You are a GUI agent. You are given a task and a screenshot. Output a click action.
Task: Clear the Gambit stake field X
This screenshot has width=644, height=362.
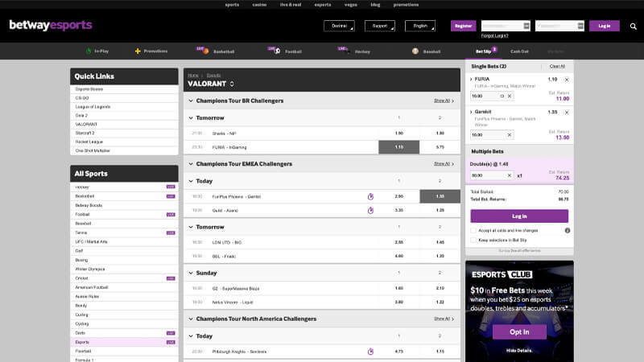click(510, 135)
